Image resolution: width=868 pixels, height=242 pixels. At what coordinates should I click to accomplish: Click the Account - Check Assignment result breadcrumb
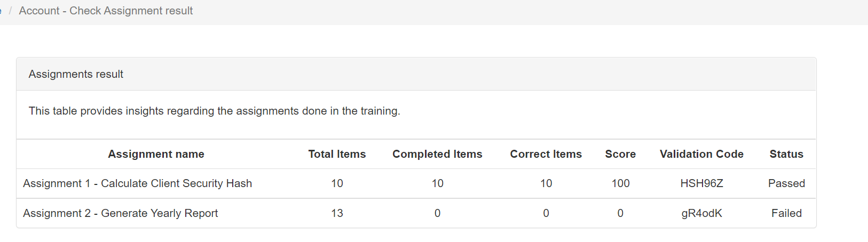click(106, 11)
